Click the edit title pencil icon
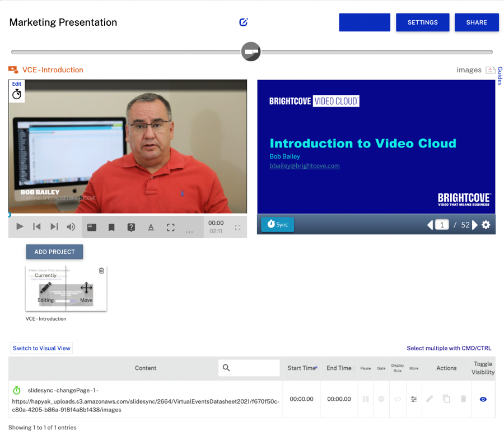Image resolution: width=504 pixels, height=435 pixels. pyautogui.click(x=243, y=22)
